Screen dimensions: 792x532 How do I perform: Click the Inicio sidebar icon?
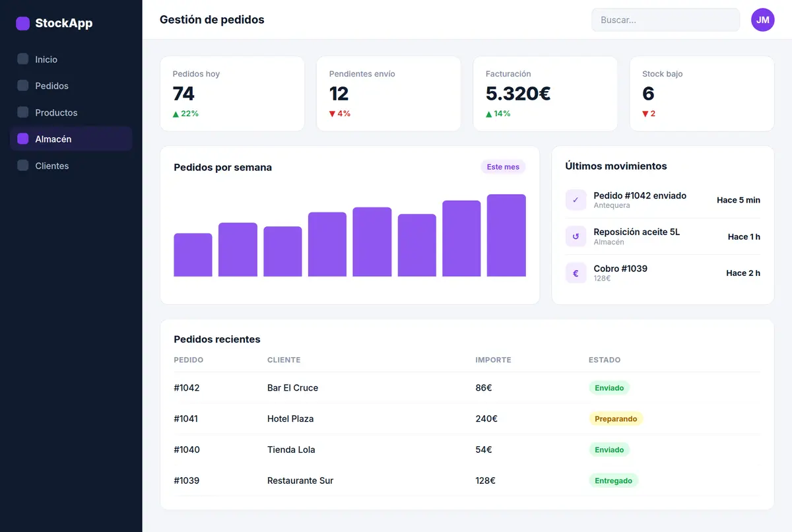(23, 59)
